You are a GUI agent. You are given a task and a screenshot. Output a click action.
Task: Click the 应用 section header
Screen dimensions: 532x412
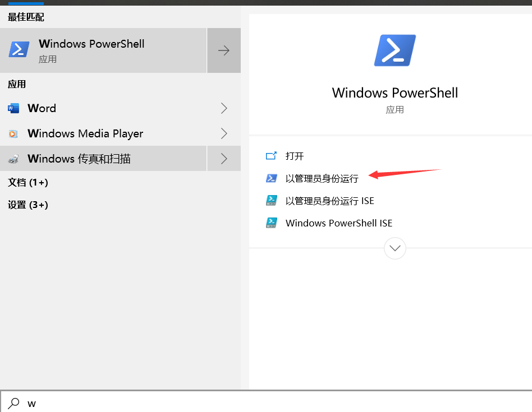pyautogui.click(x=17, y=85)
